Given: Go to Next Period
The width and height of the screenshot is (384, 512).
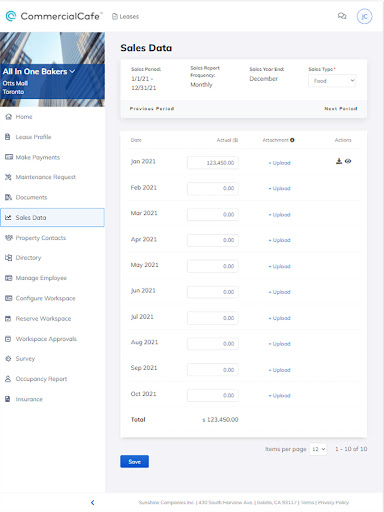Looking at the screenshot, I should tap(341, 109).
